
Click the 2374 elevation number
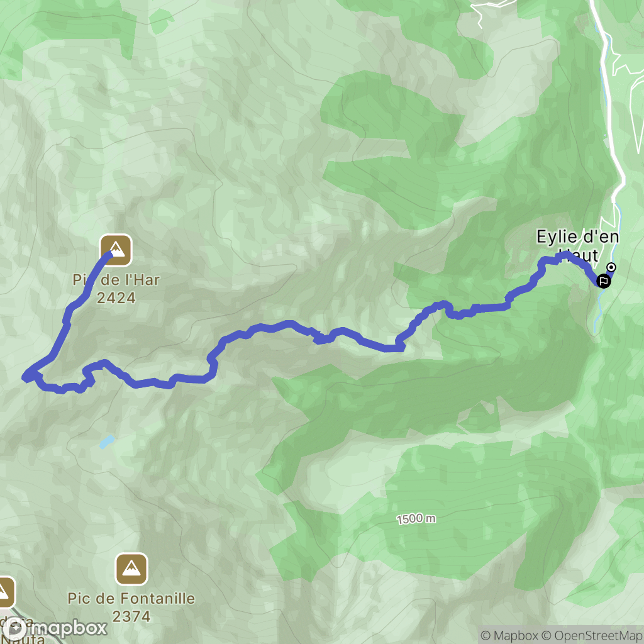[131, 616]
